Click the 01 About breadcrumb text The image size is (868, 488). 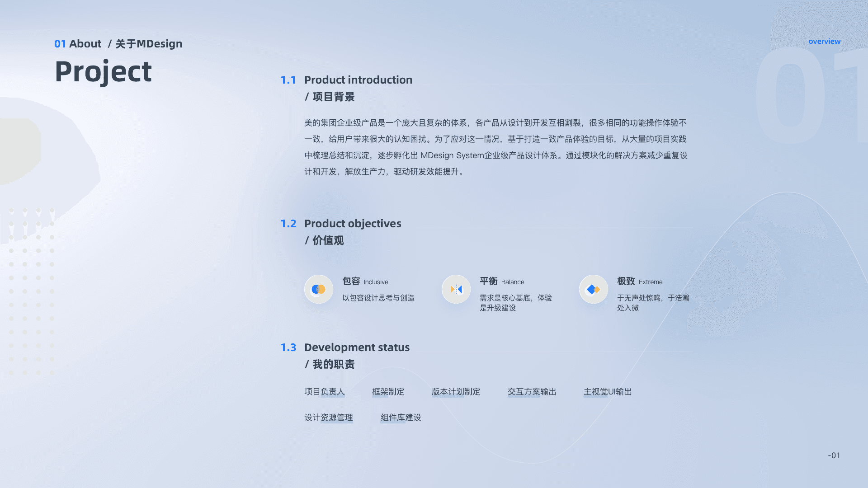tap(78, 44)
